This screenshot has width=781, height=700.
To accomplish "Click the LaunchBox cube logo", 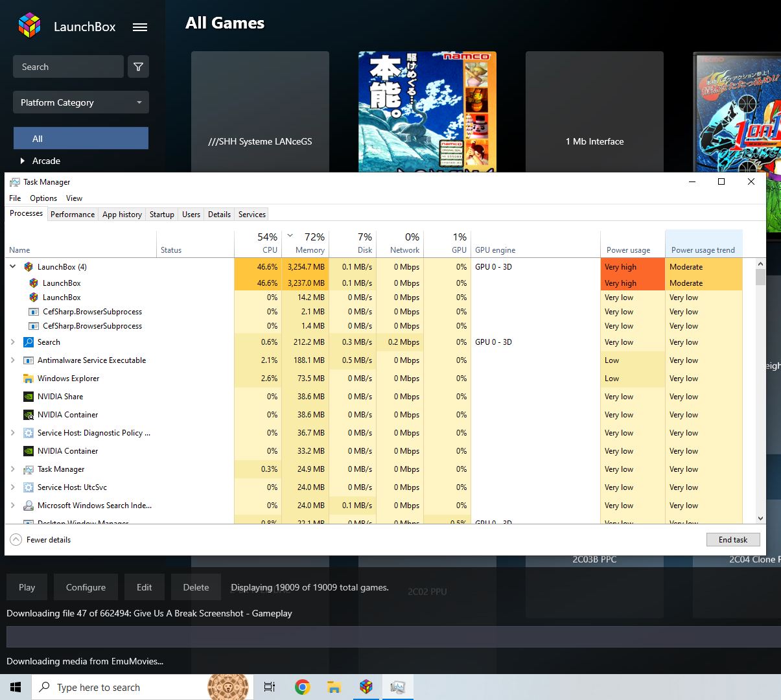I will point(29,26).
